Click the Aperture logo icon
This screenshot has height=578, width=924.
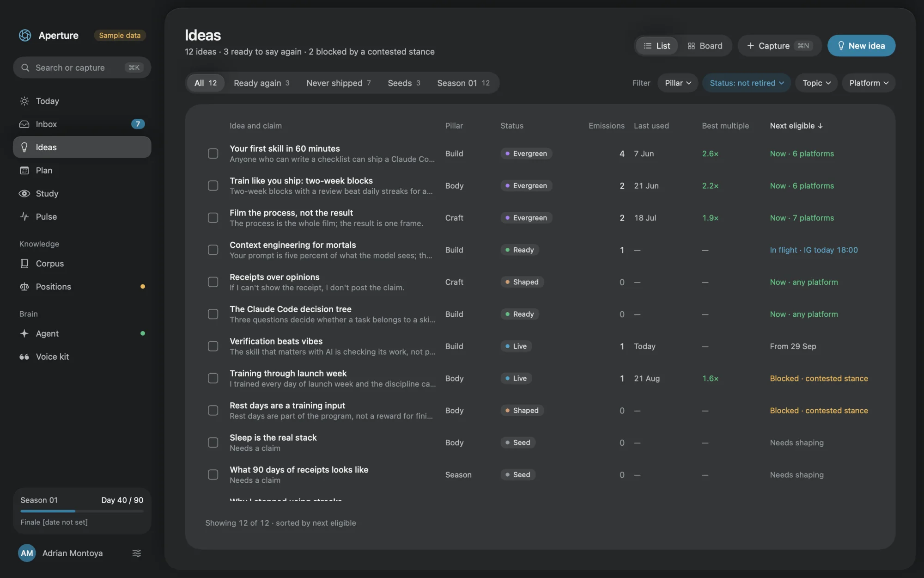point(25,35)
